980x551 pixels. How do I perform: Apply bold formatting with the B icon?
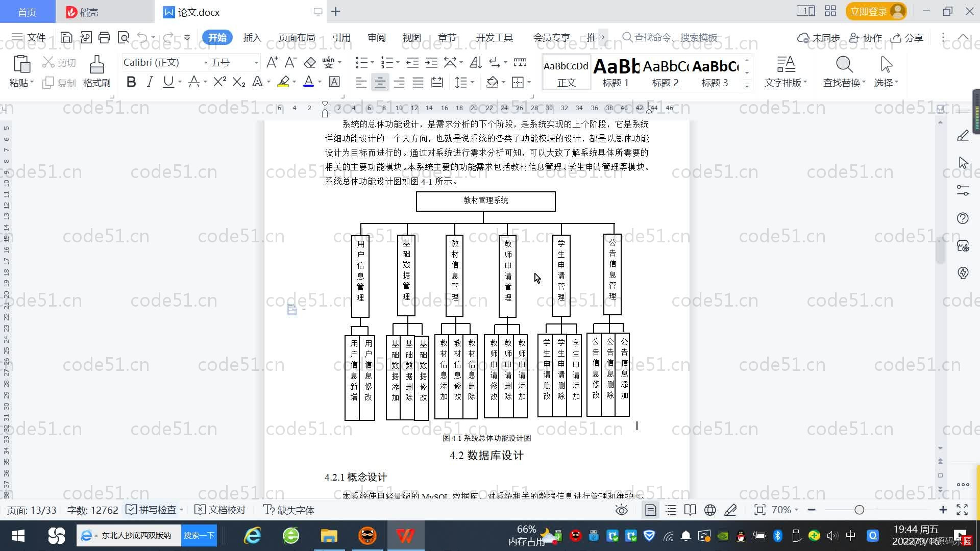click(131, 82)
